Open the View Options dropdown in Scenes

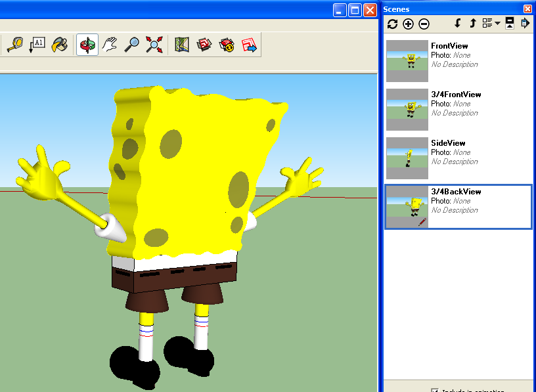(491, 23)
